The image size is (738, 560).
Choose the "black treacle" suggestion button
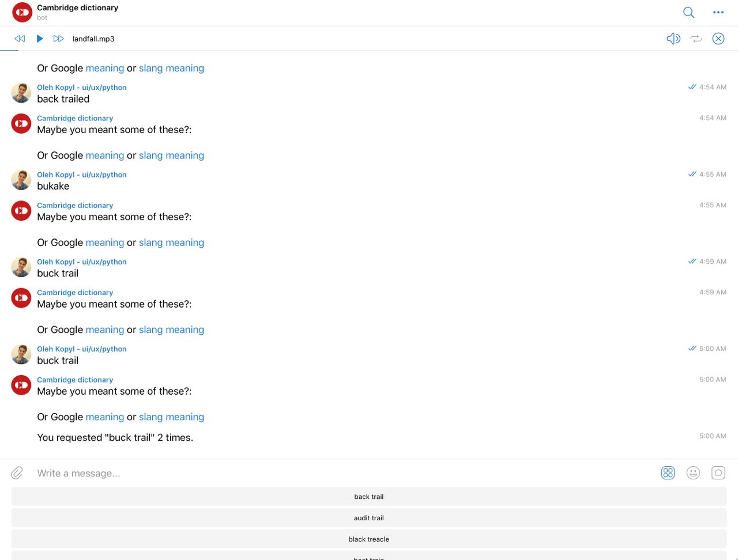pos(369,539)
